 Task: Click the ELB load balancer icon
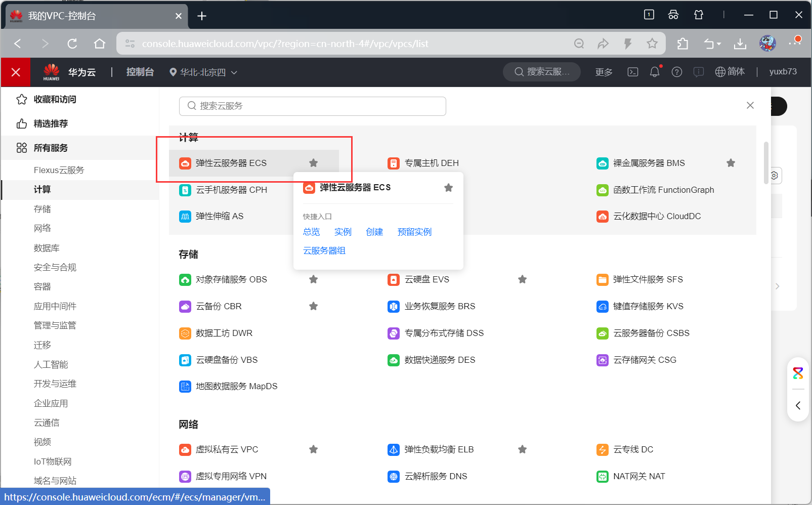(x=394, y=449)
